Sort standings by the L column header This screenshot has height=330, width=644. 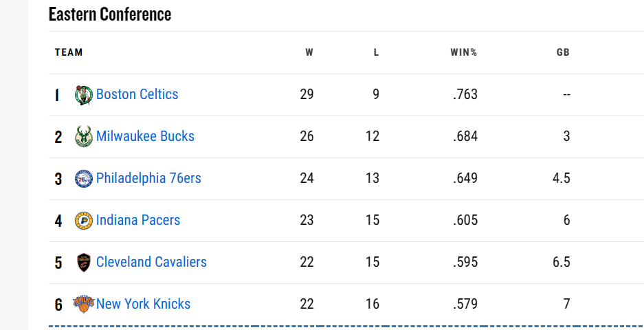pyautogui.click(x=376, y=52)
